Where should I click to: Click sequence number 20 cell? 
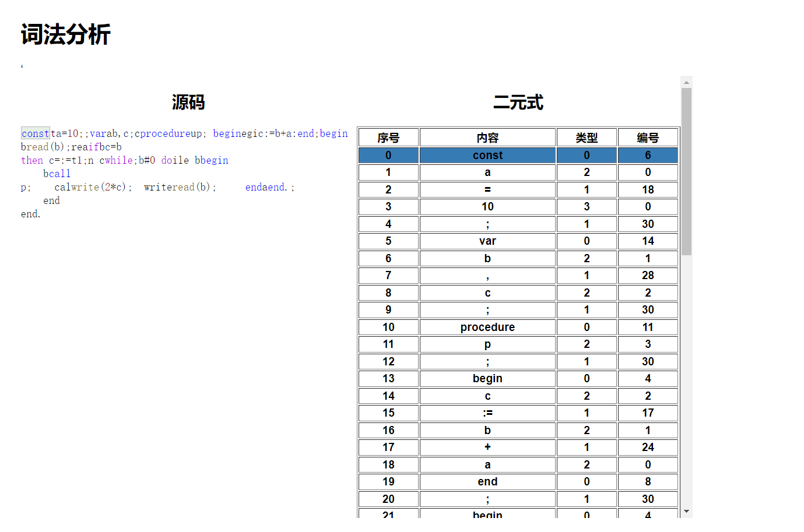tap(388, 499)
